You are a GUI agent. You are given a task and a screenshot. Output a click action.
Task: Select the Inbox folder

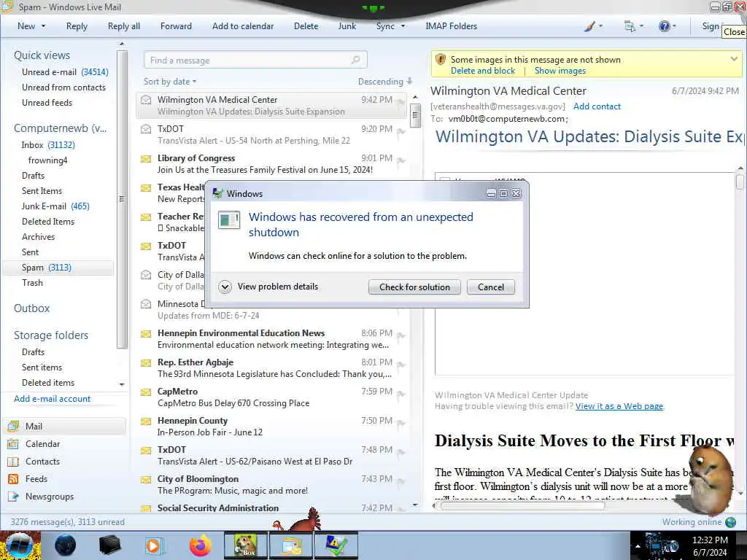coord(47,145)
